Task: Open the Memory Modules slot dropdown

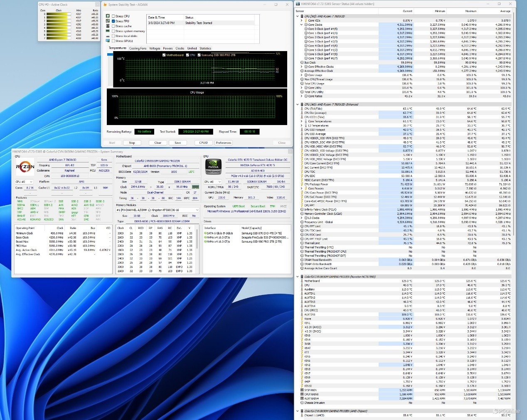Action: click(x=197, y=210)
